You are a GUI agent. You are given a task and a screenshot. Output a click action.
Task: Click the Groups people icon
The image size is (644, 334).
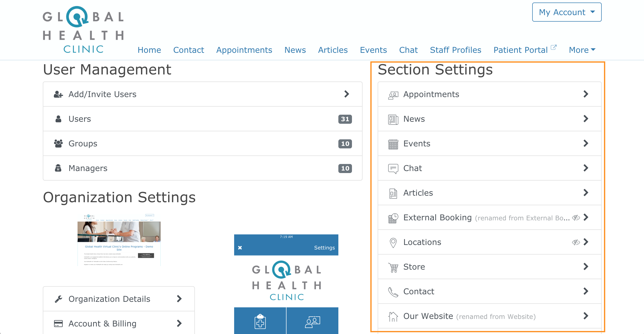point(58,144)
